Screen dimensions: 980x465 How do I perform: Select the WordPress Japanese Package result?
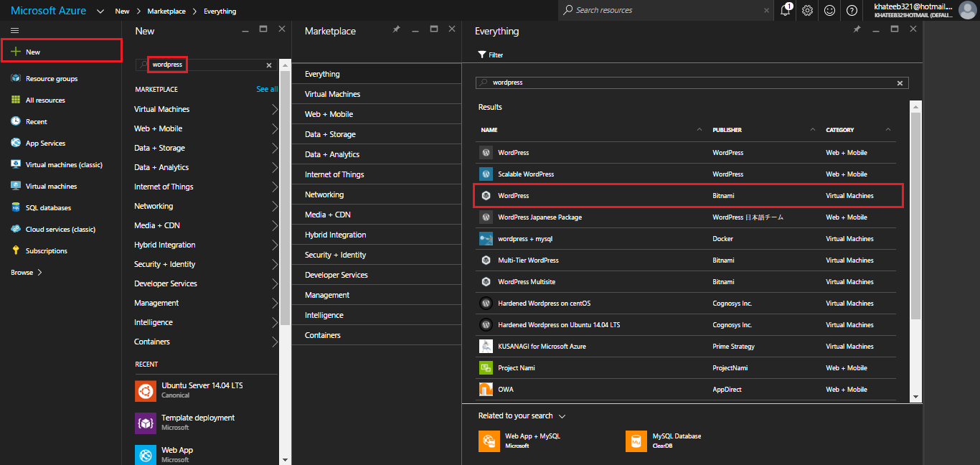pyautogui.click(x=687, y=217)
